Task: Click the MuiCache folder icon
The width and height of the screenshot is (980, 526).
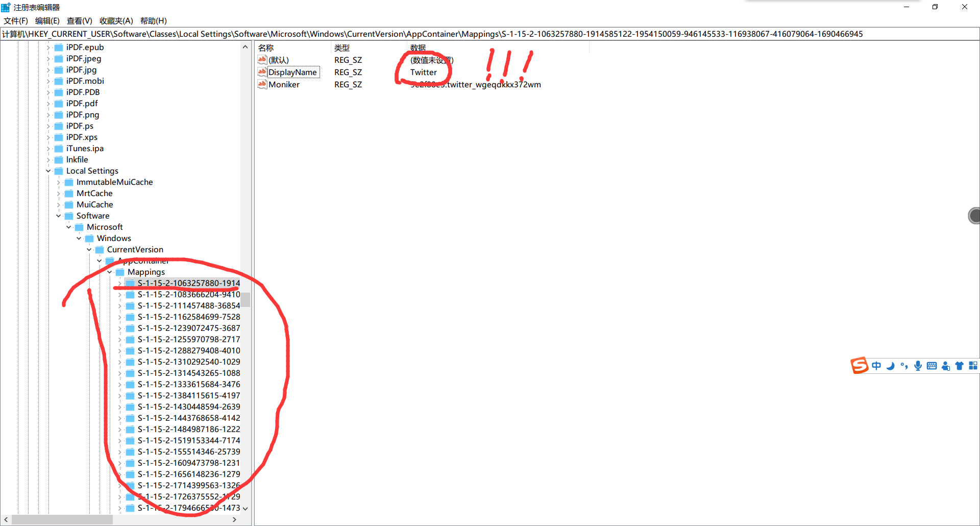Action: [69, 205]
